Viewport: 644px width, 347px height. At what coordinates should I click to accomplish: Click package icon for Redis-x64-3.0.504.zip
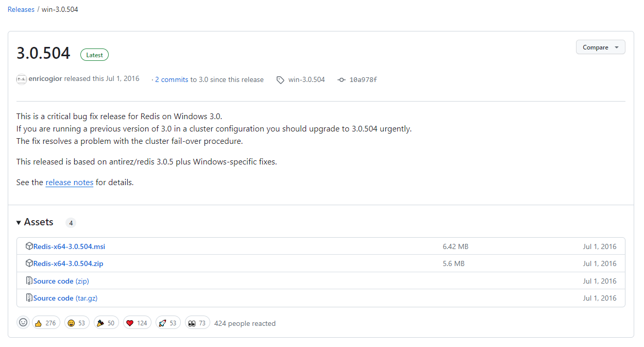tap(29, 263)
